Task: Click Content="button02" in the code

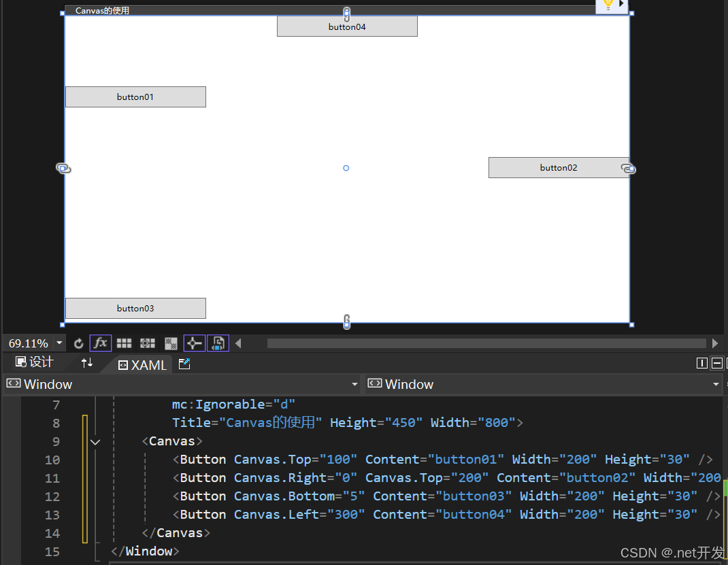Action: click(566, 478)
